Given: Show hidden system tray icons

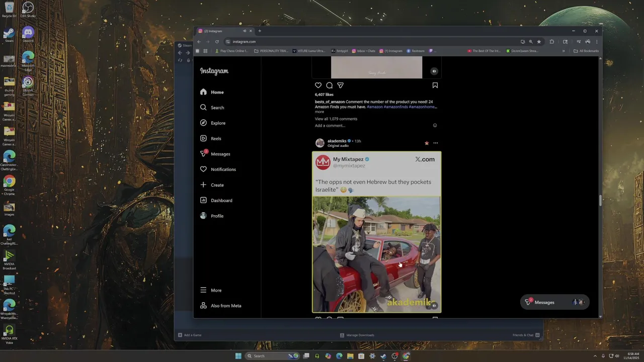Looking at the screenshot, I should pos(595,356).
